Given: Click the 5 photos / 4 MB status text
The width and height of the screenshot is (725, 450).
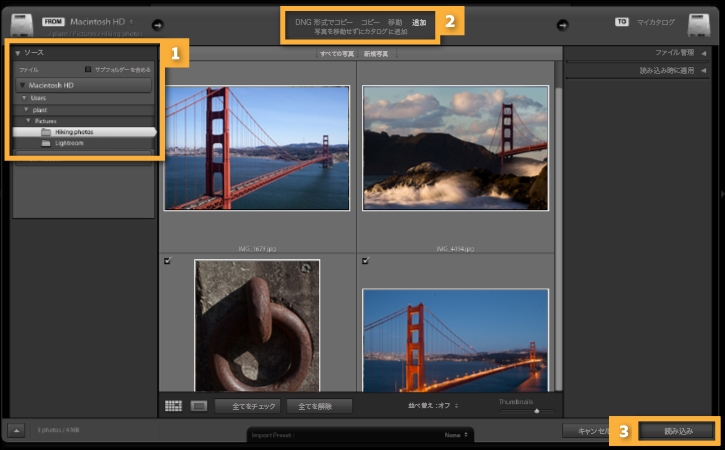Looking at the screenshot, I should pyautogui.click(x=58, y=430).
